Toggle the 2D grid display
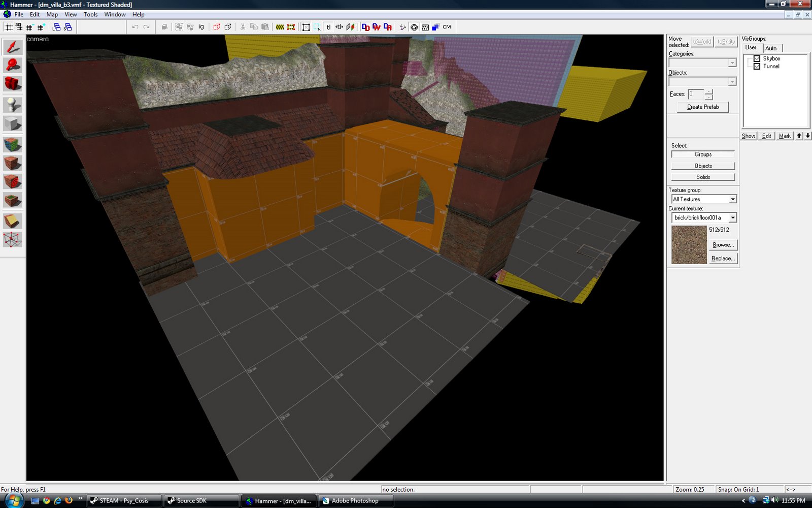812x508 pixels. (9, 27)
